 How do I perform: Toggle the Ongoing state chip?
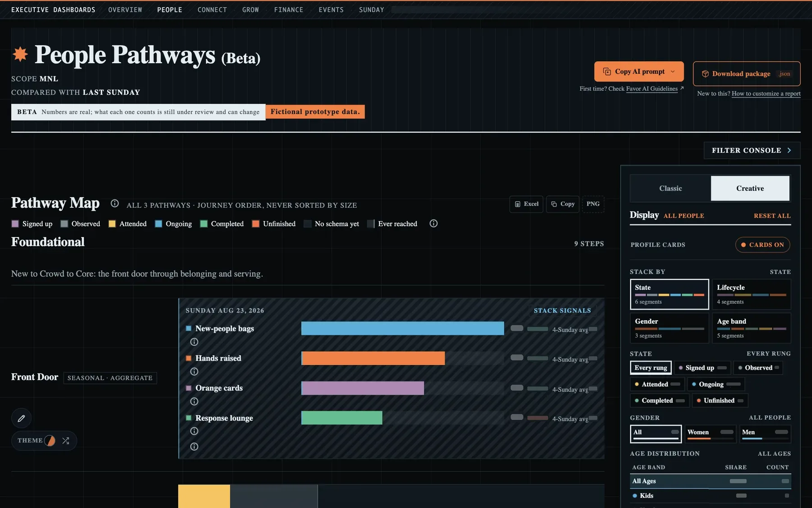point(716,384)
